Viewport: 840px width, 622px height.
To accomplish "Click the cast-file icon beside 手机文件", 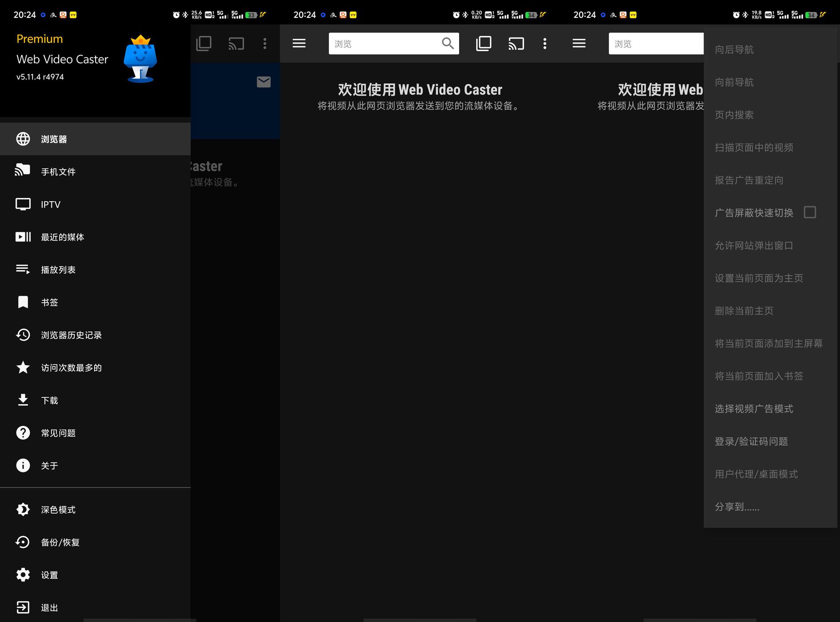I will click(23, 170).
